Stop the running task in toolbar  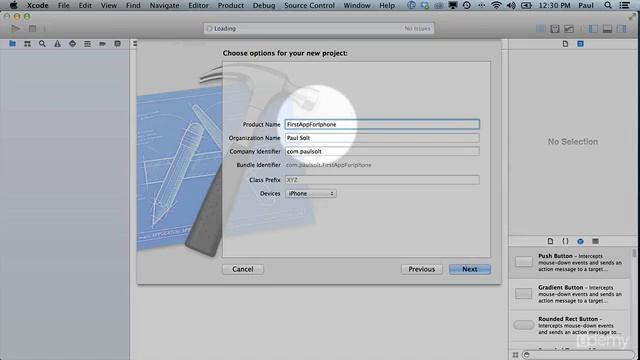tap(32, 29)
